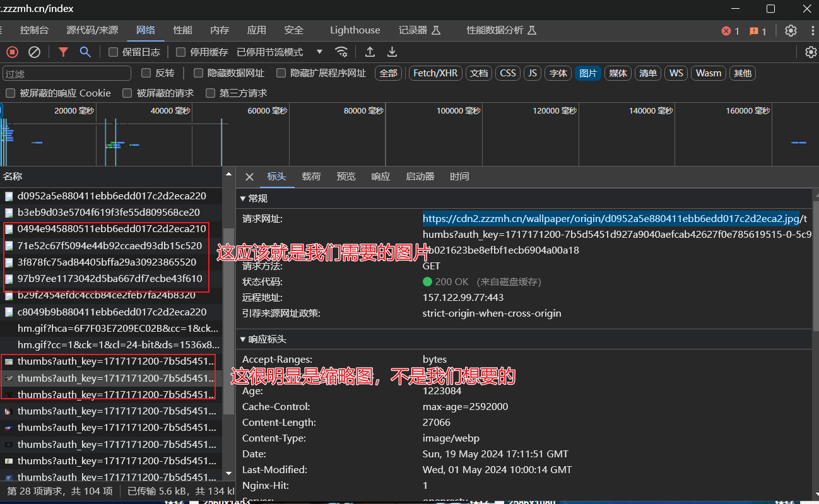Select the 网络 tab

[146, 30]
